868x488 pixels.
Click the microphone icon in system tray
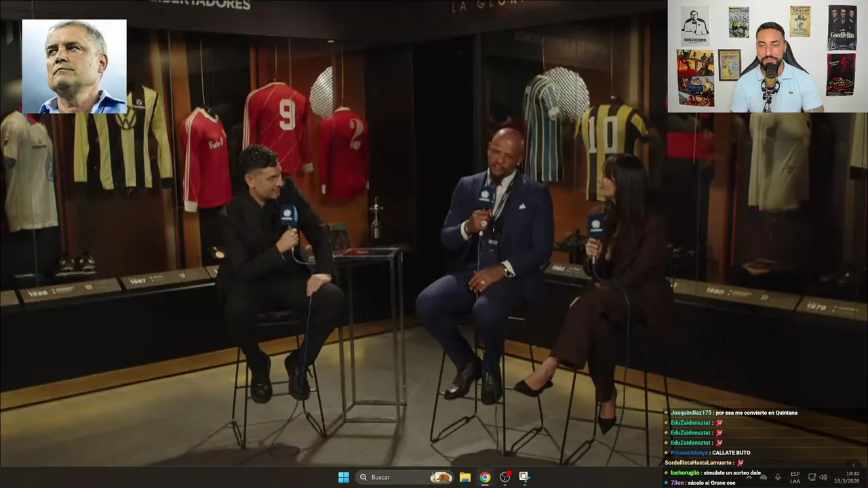(x=778, y=477)
